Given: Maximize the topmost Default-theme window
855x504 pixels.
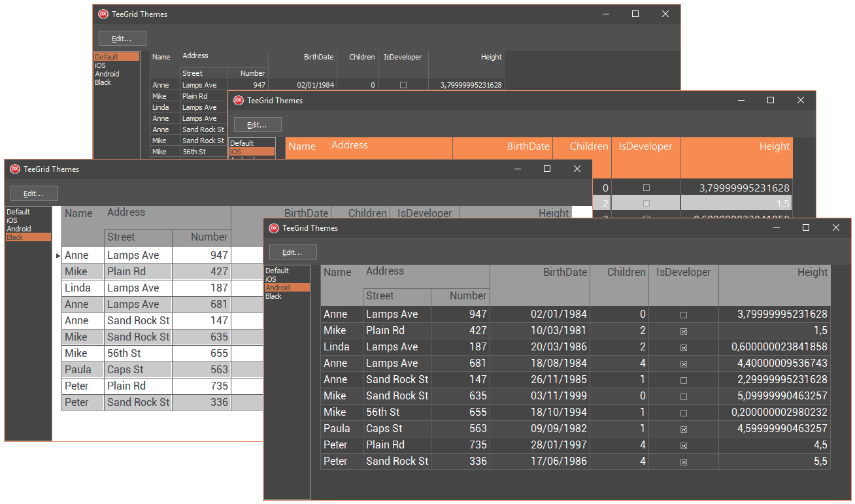Looking at the screenshot, I should click(635, 14).
